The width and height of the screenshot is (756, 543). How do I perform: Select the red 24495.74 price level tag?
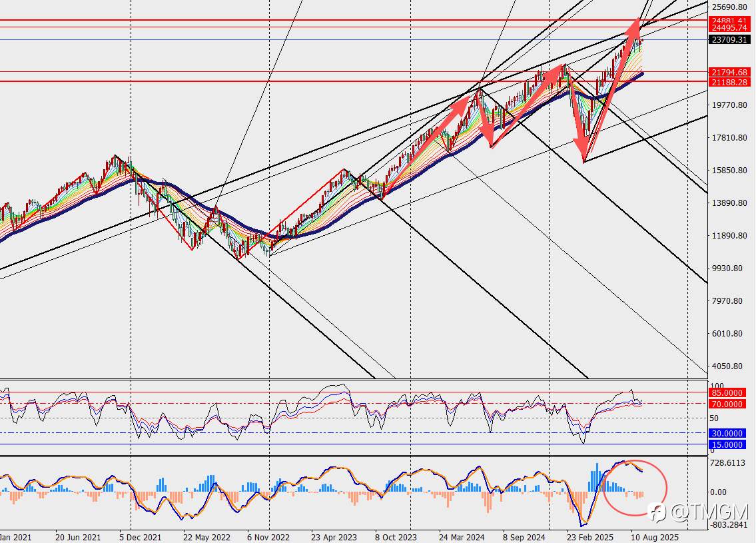pyautogui.click(x=729, y=28)
